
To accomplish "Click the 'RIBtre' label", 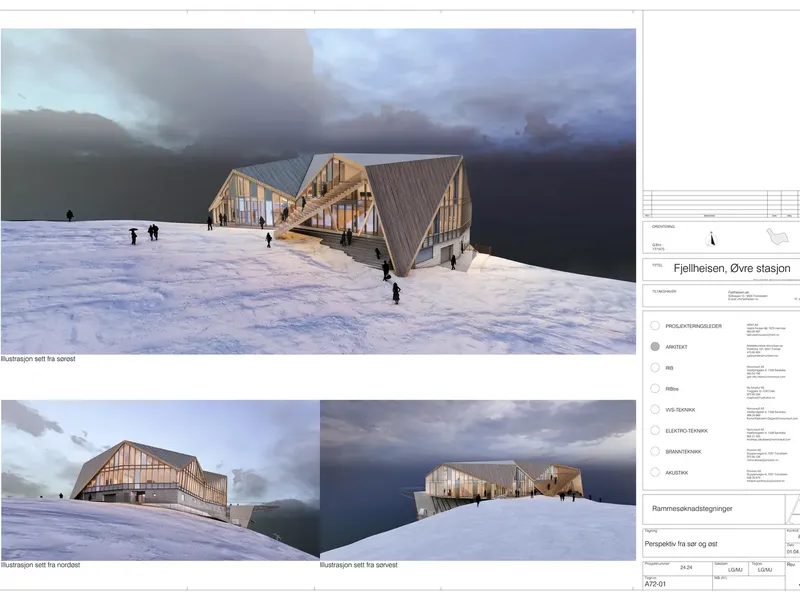I will point(672,389).
